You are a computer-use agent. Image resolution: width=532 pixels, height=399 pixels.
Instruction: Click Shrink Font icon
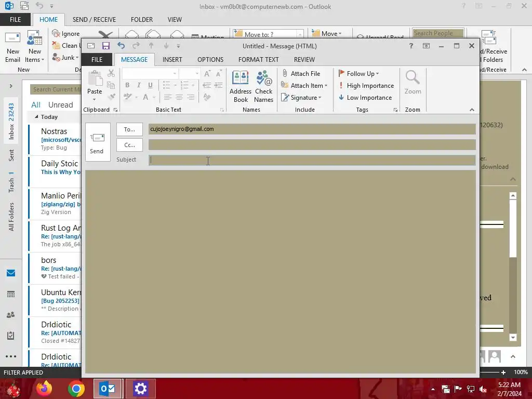[x=219, y=74]
